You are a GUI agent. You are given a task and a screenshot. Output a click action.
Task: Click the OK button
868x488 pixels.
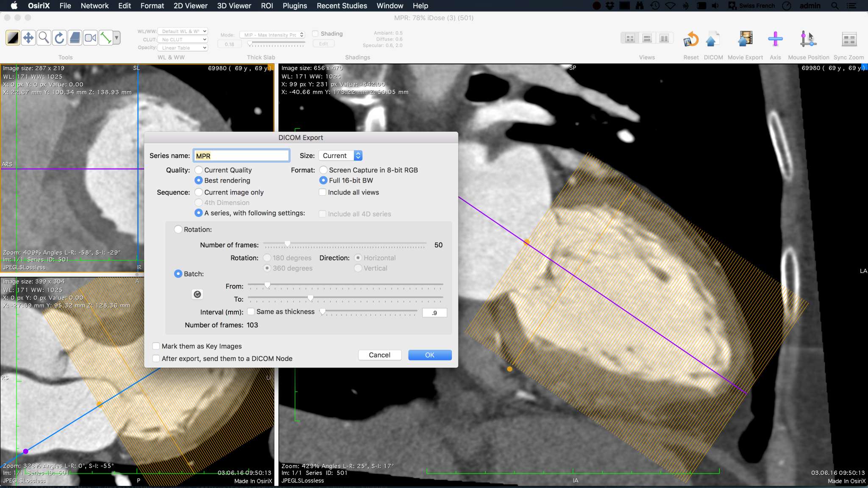(x=429, y=355)
